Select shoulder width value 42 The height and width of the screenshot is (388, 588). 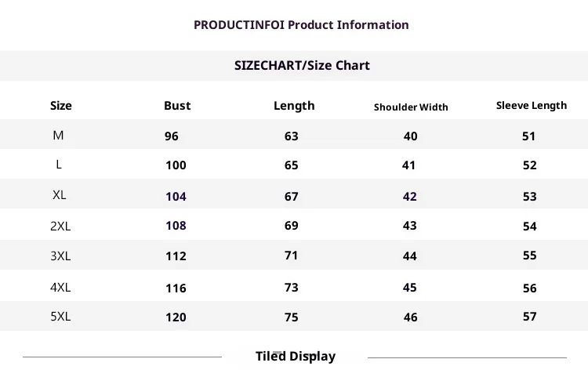(410, 197)
